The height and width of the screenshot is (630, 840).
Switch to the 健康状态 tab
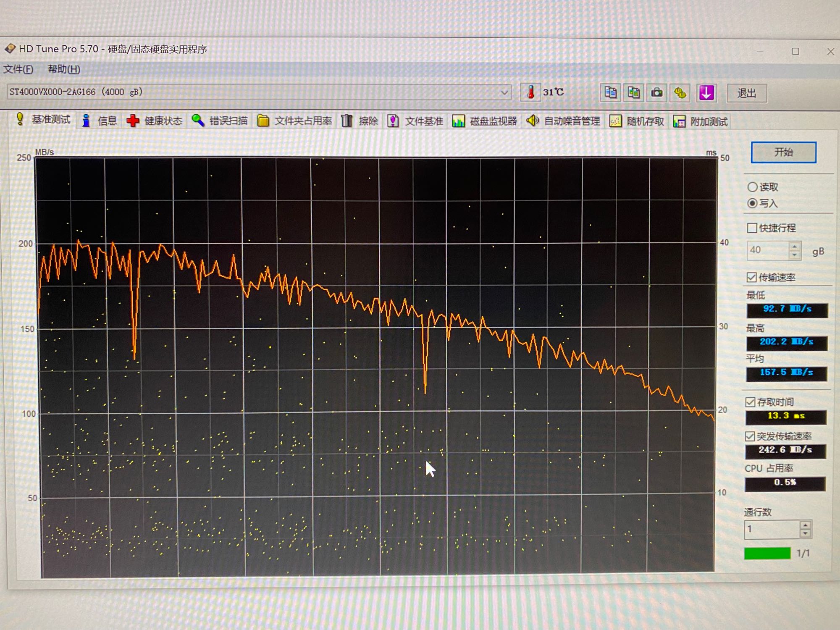coord(155,121)
